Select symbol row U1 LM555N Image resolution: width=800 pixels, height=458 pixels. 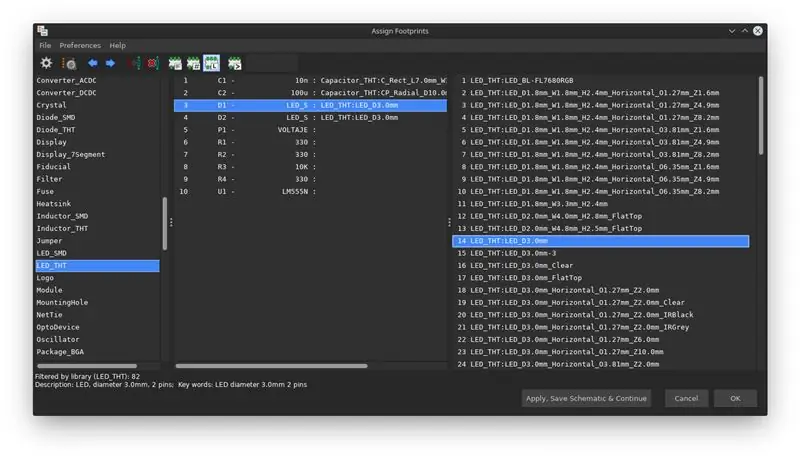click(x=310, y=191)
